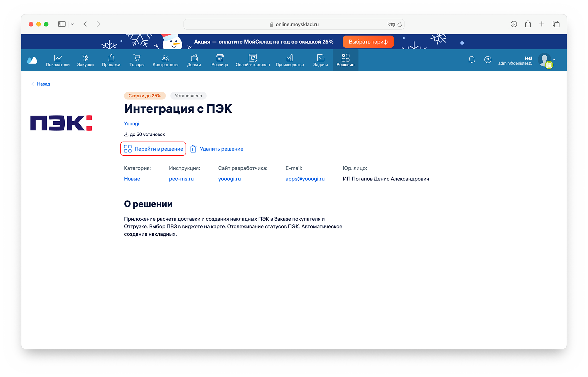Open Показатели dashboard section
588x377 pixels.
[58, 60]
